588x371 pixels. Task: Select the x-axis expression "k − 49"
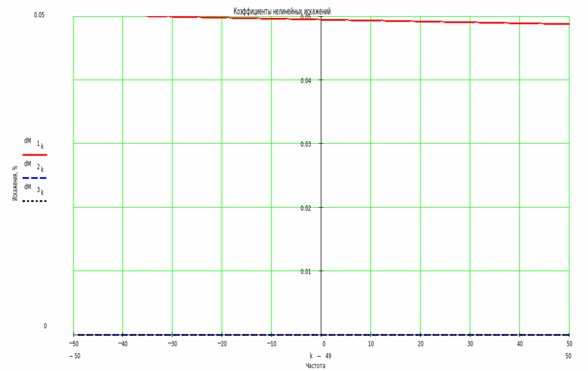(x=320, y=356)
